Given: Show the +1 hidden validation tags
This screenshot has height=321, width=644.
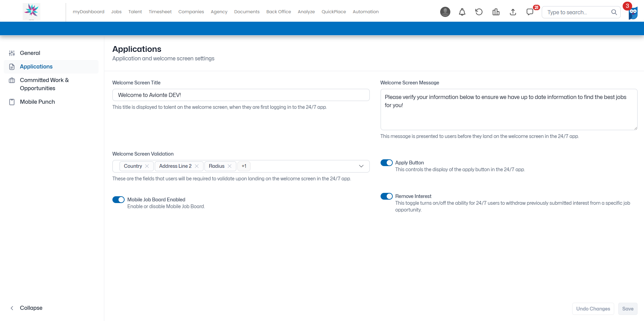Looking at the screenshot, I should pyautogui.click(x=244, y=166).
